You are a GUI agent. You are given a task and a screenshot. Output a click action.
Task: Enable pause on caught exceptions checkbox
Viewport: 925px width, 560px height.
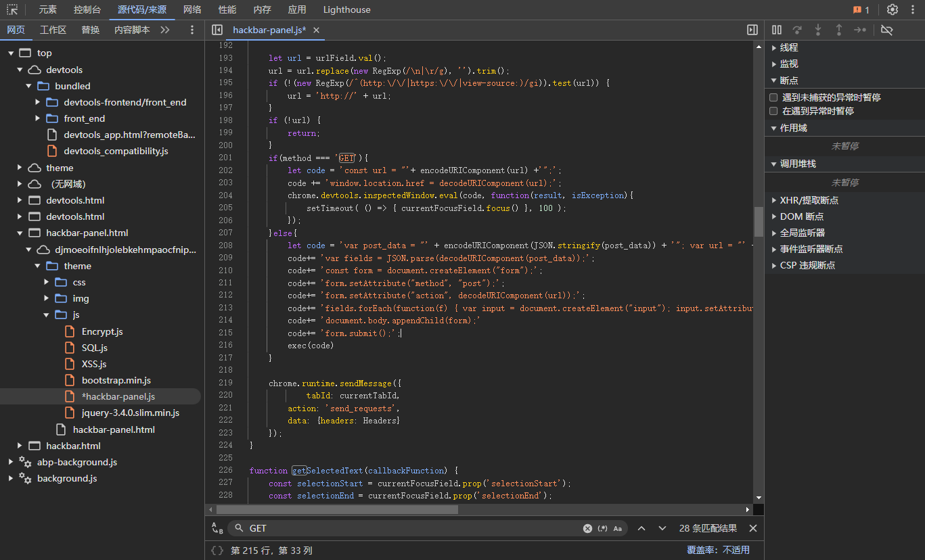(773, 111)
